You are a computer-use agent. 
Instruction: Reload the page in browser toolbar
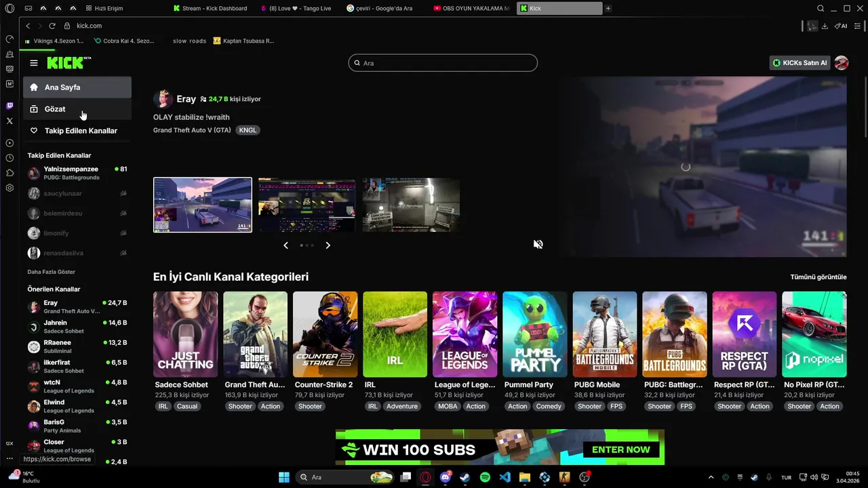(x=52, y=26)
